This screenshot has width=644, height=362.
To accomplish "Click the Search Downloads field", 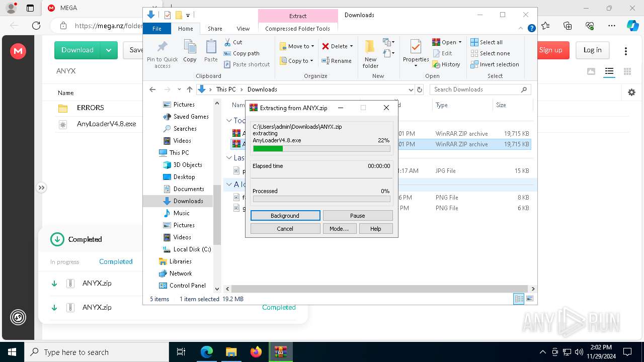I will pyautogui.click(x=480, y=89).
